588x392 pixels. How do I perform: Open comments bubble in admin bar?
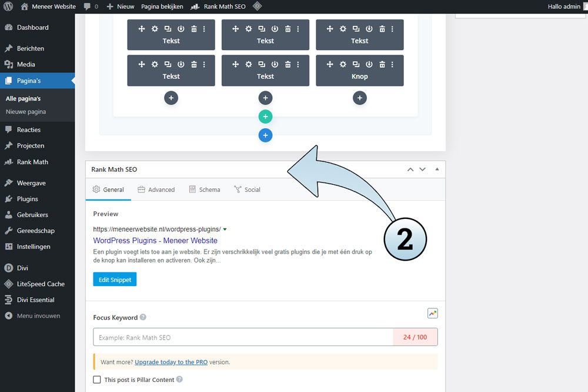pyautogui.click(x=91, y=6)
